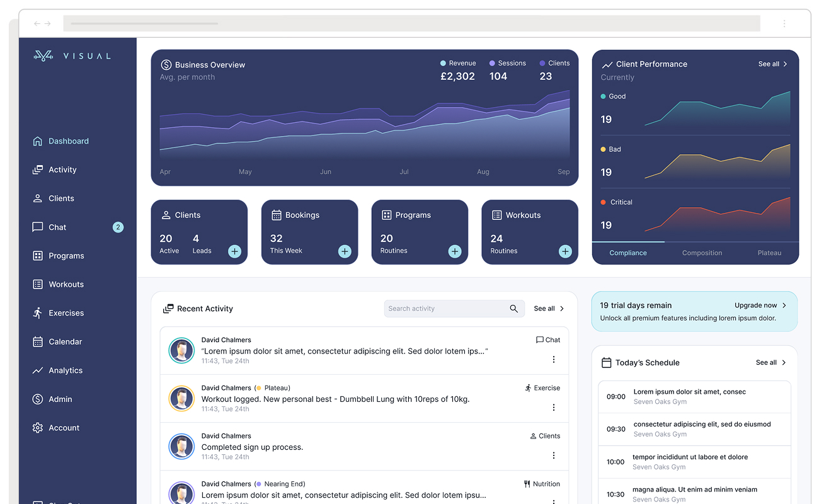Viewport: 819px width, 504px height.
Task: Click the Admin dollar icon in sidebar
Action: (38, 399)
